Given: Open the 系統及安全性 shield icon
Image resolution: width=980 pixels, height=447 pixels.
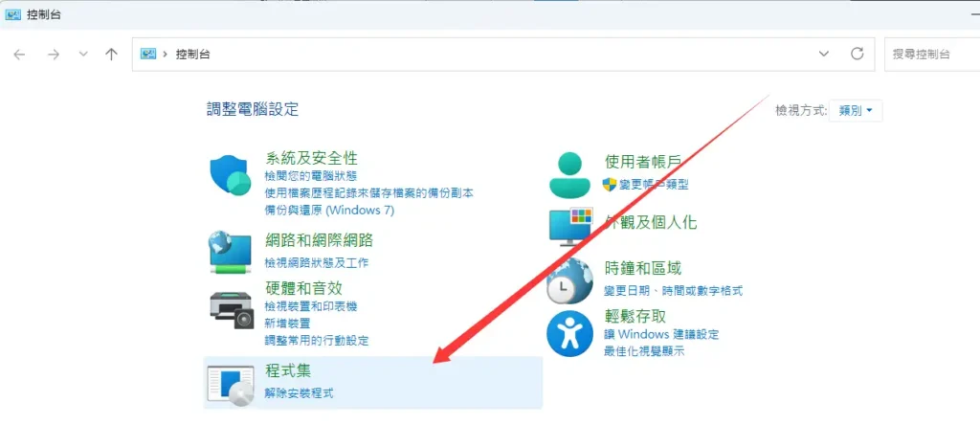Looking at the screenshot, I should pyautogui.click(x=230, y=176).
